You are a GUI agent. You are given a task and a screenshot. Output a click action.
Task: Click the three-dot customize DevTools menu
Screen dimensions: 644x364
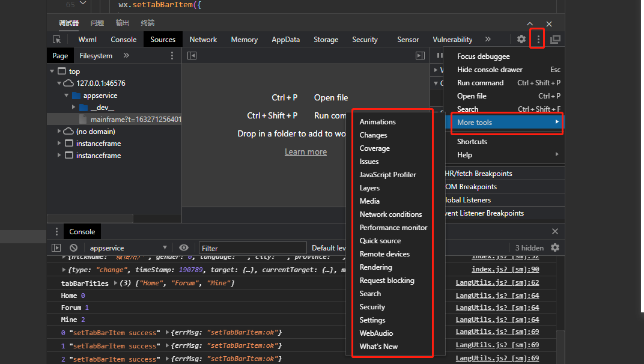[x=538, y=39]
